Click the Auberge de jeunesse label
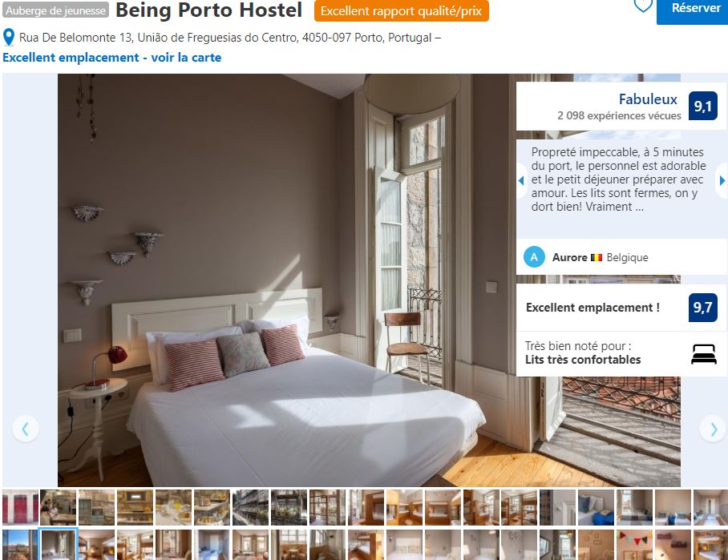Image resolution: width=728 pixels, height=560 pixels. click(55, 10)
